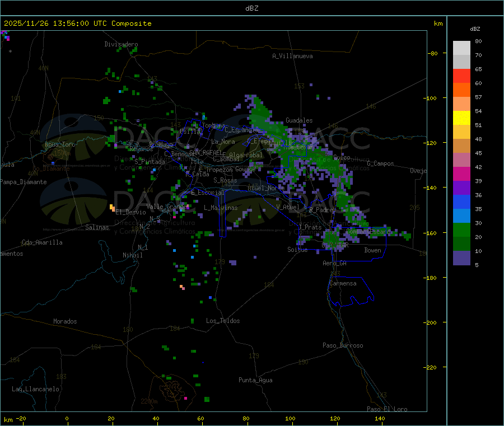Click the -220 km axis label

[431, 368]
